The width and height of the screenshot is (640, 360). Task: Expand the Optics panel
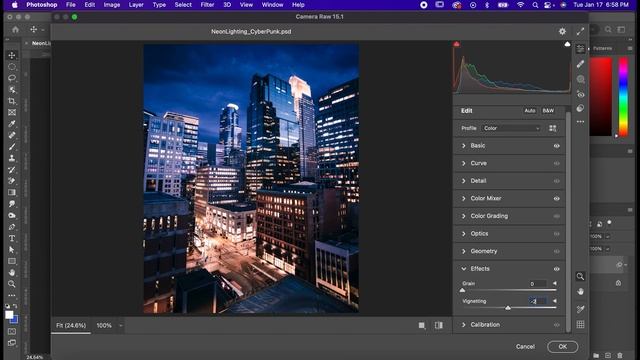point(464,234)
